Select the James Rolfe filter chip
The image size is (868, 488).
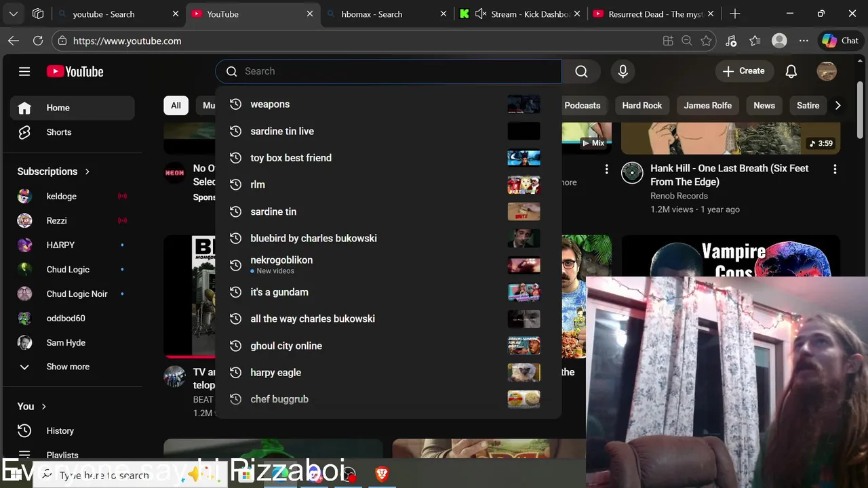[x=707, y=106]
